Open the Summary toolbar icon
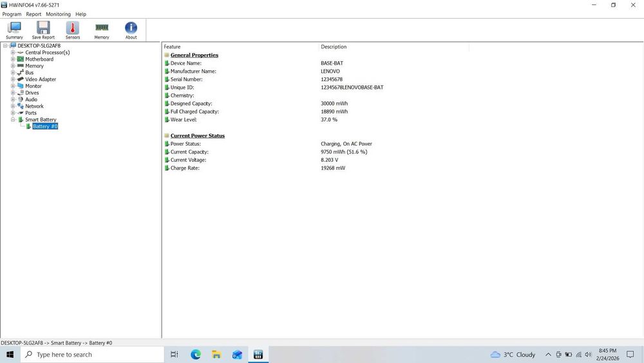 click(14, 30)
